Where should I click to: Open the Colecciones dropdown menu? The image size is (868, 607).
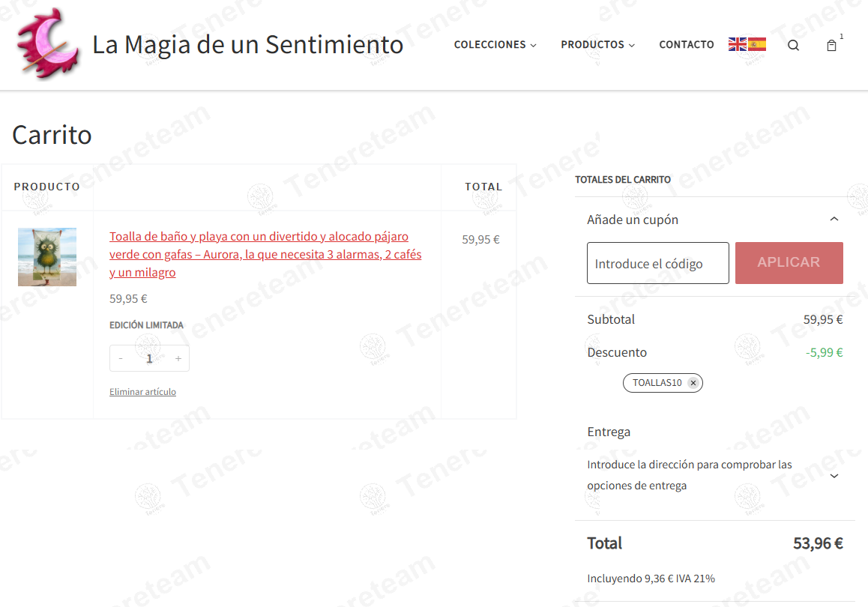pyautogui.click(x=495, y=45)
